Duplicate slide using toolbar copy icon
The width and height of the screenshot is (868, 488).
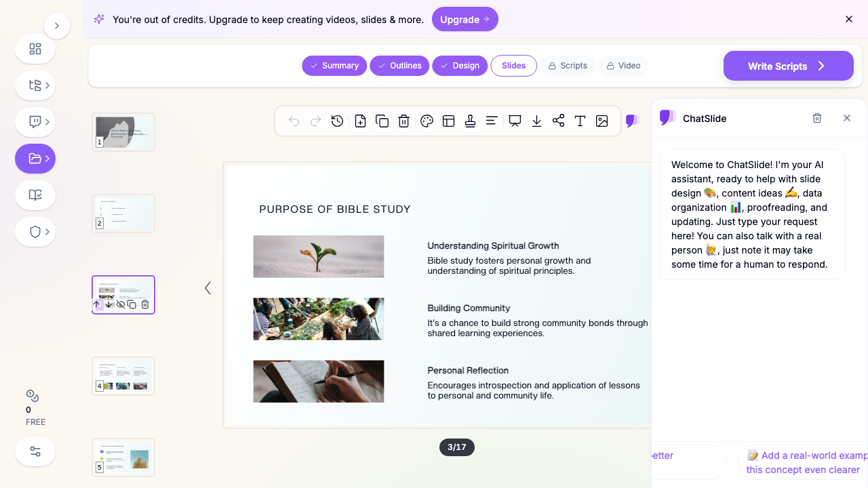pyautogui.click(x=382, y=121)
